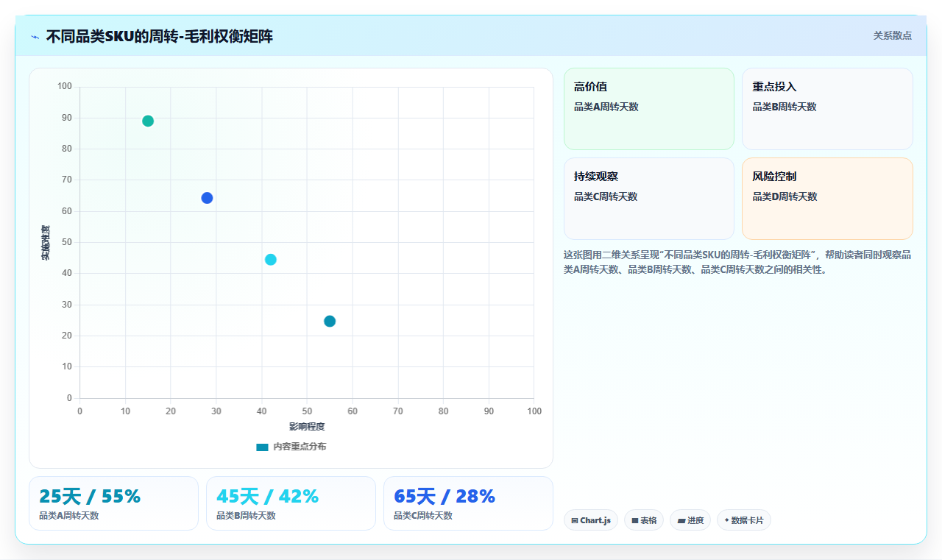Click the cyan data point near 44

tap(271, 260)
